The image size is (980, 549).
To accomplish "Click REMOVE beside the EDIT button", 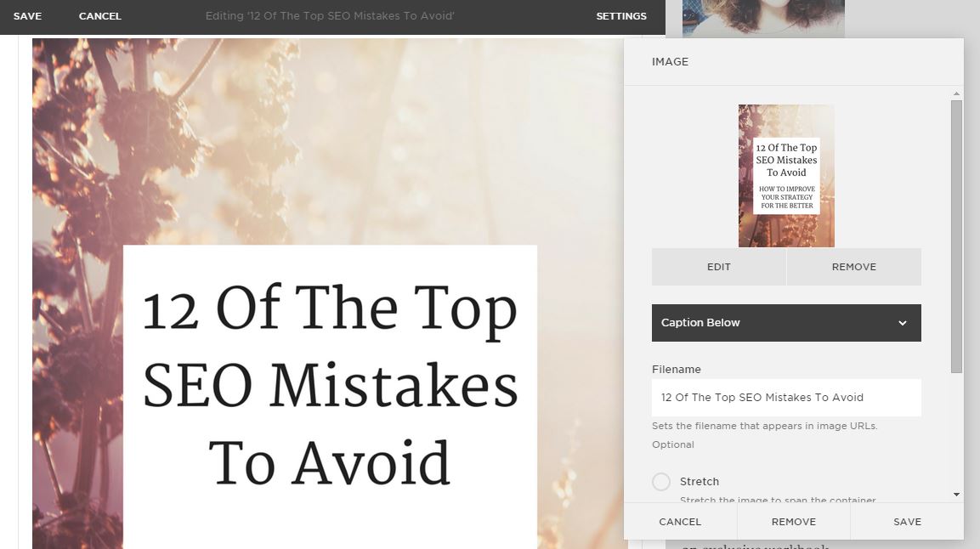I will pyautogui.click(x=853, y=267).
